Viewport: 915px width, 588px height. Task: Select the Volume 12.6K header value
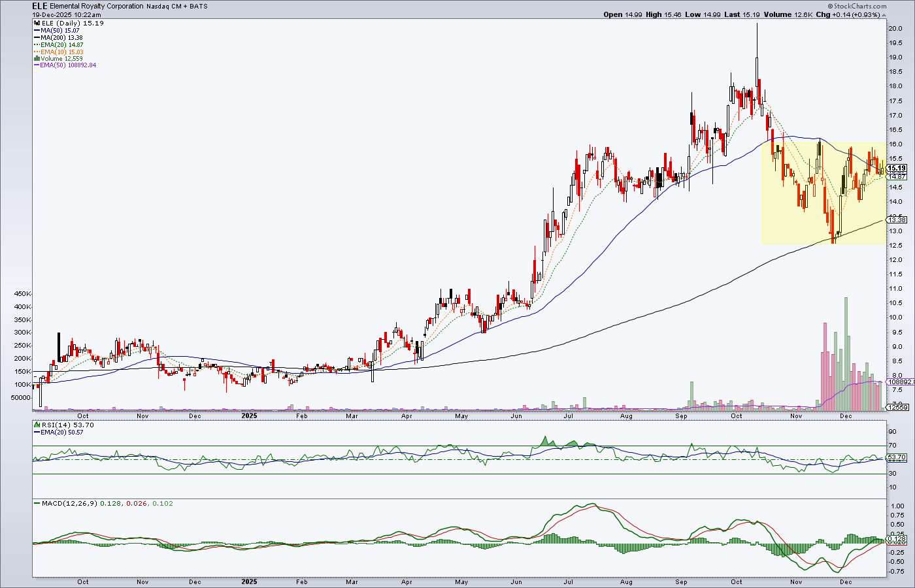pos(788,14)
